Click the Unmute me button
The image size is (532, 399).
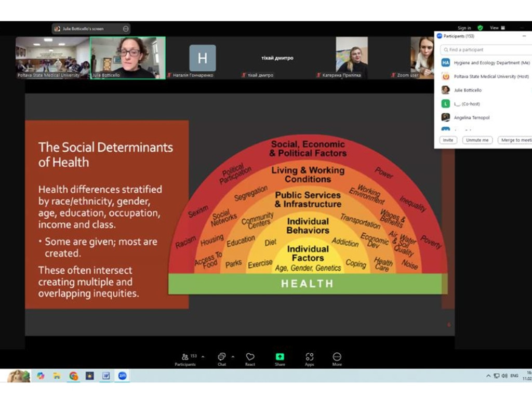click(x=477, y=140)
